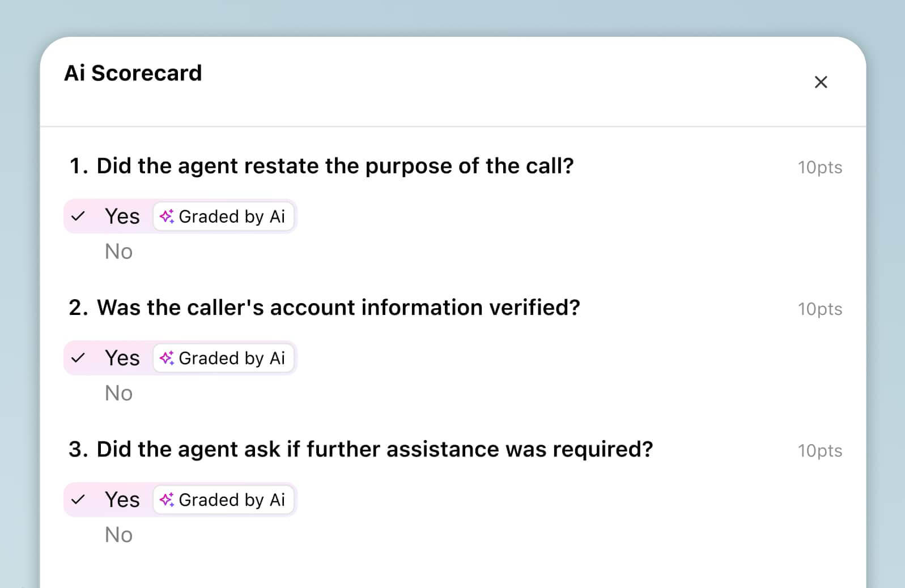Select Yes for question 2 about account verification
This screenshot has height=588, width=905.
click(x=122, y=358)
